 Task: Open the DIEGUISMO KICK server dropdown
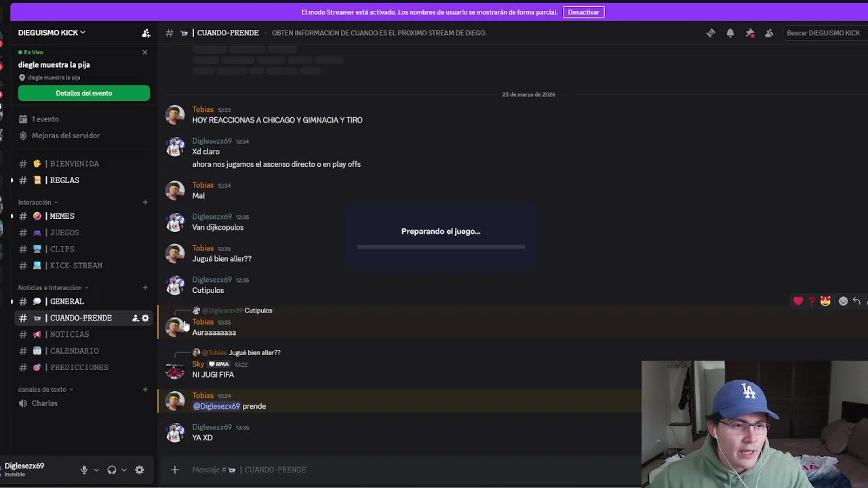coord(52,33)
